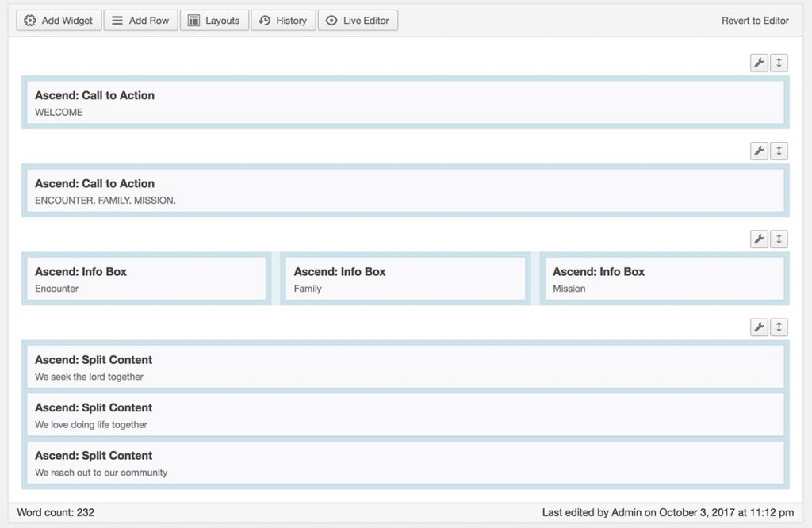Select Split Content 'We reach out to our community'
812x528 pixels.
click(x=405, y=463)
